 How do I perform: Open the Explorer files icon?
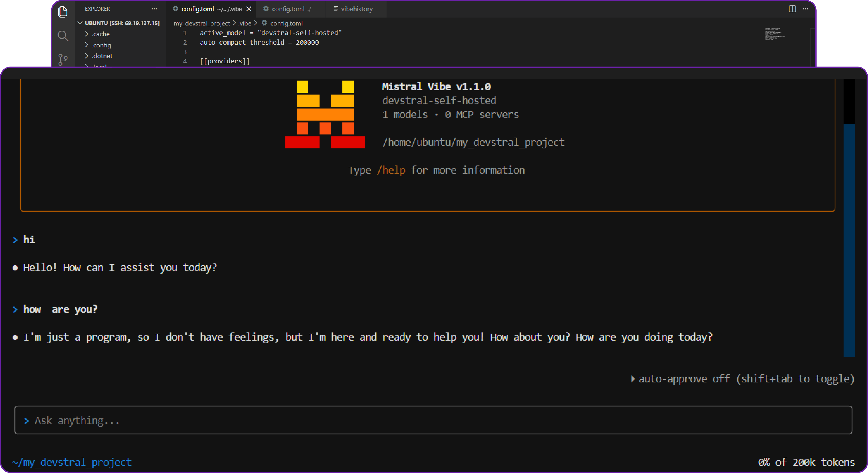point(63,12)
